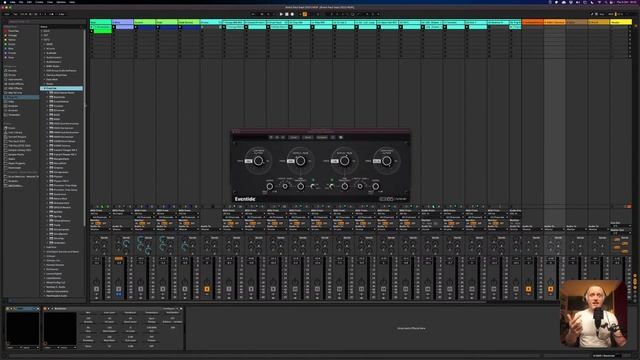Screen dimensions: 640x360
Task: Select Max for Live category
Action: coord(15,93)
